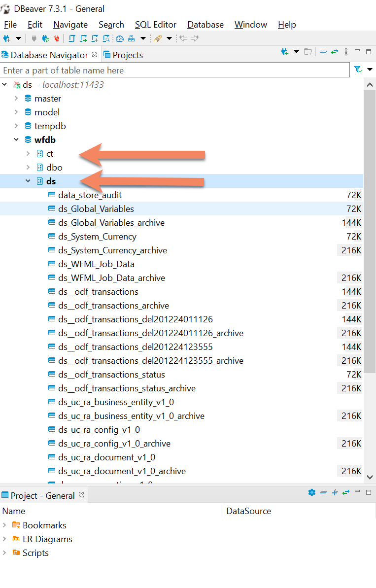This screenshot has width=376, height=588.
Task: Click the pen-nib tool icon in the toolbar
Action: click(x=158, y=38)
